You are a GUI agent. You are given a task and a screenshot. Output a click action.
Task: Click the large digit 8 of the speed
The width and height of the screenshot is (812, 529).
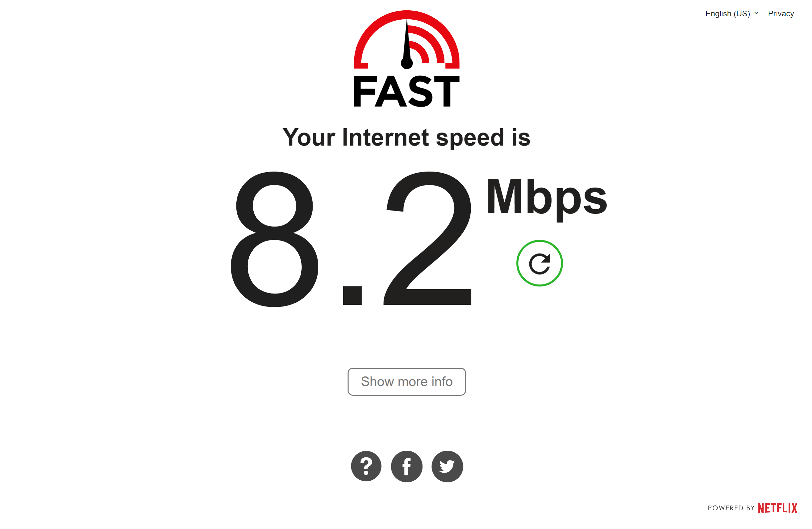(x=275, y=239)
